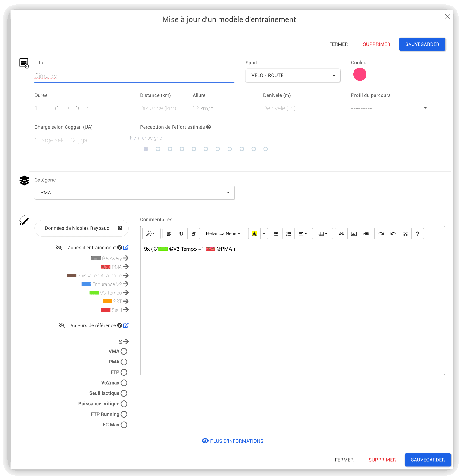Viewport: 463px width, 476px height.
Task: Toggle fullscreen editor mode
Action: point(405,234)
